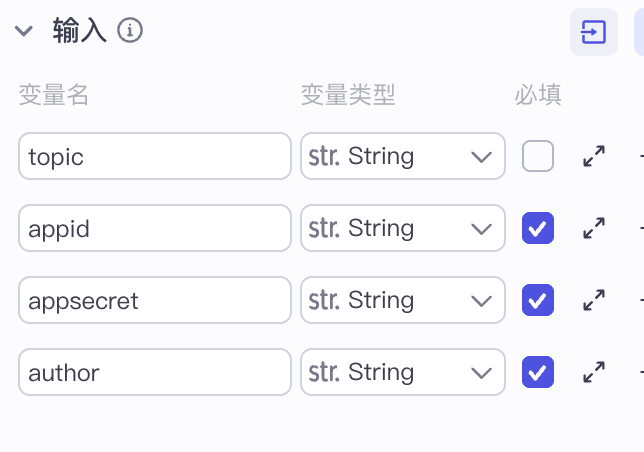The width and height of the screenshot is (644, 452).
Task: Expand the topic variable row editor
Action: (594, 157)
